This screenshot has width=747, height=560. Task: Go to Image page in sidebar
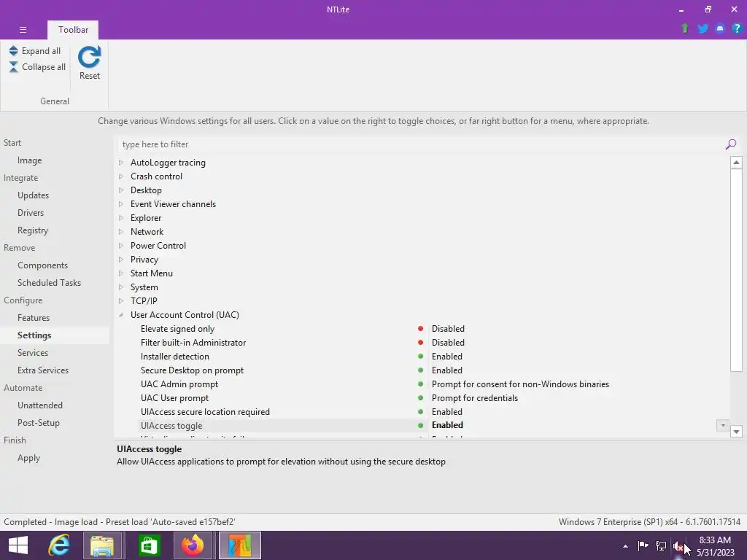pyautogui.click(x=29, y=160)
